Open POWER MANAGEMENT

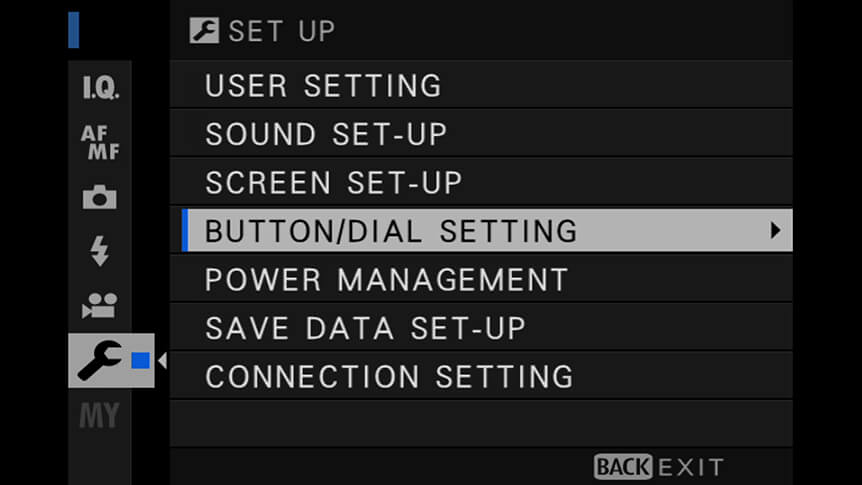[x=386, y=279]
